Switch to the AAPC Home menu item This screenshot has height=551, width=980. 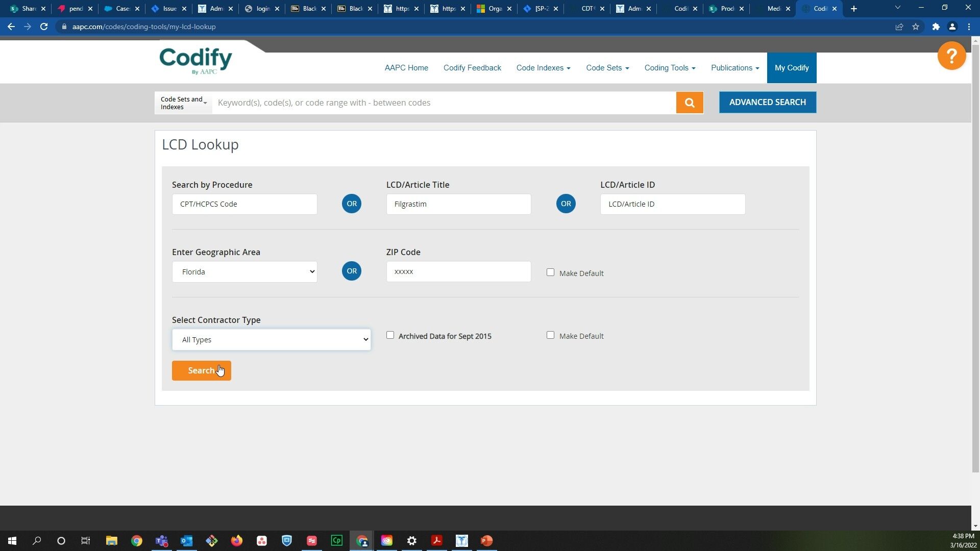[x=406, y=67]
